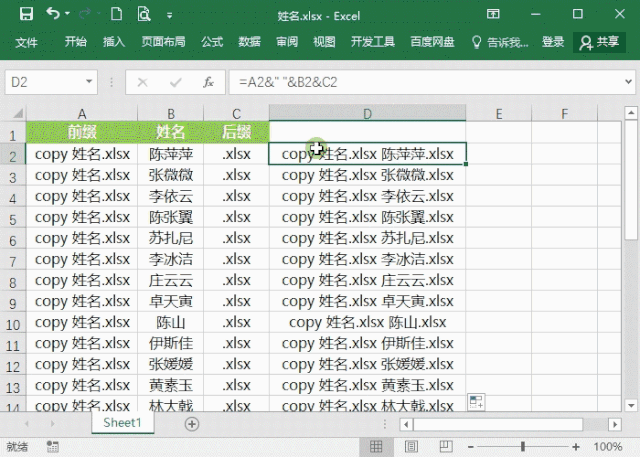Click the New Sheet plus icon
Screen dimensions: 640x457
tap(192, 424)
